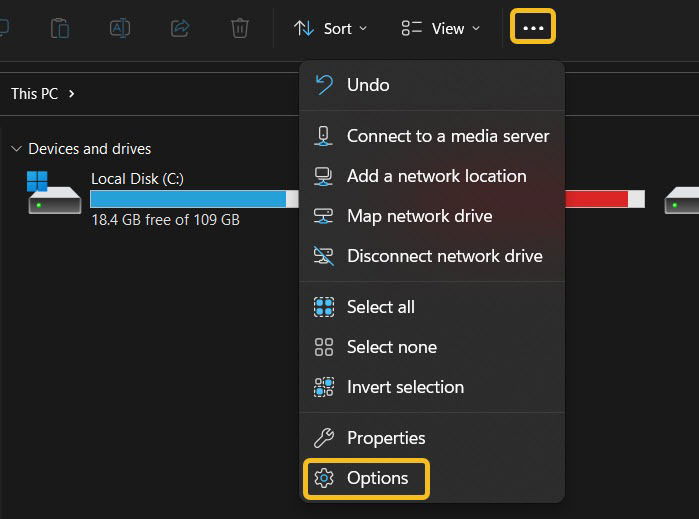Click Select all menu entry
This screenshot has height=519, width=699.
pos(432,307)
